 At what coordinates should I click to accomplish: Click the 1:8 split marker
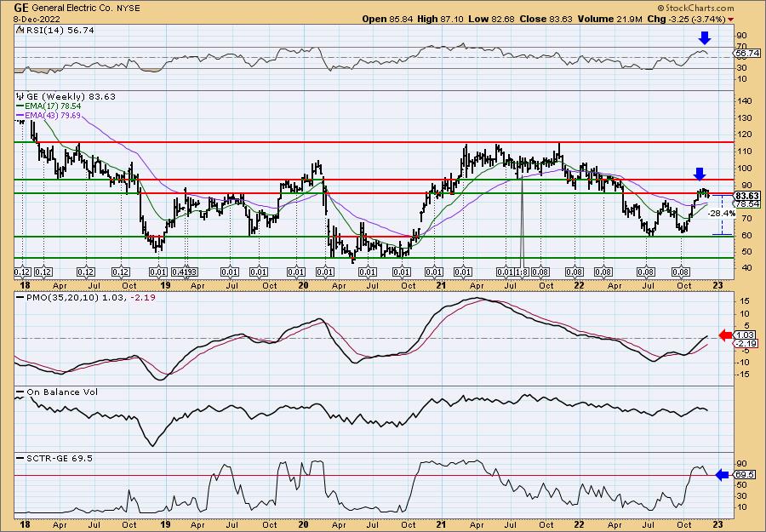pos(522,272)
